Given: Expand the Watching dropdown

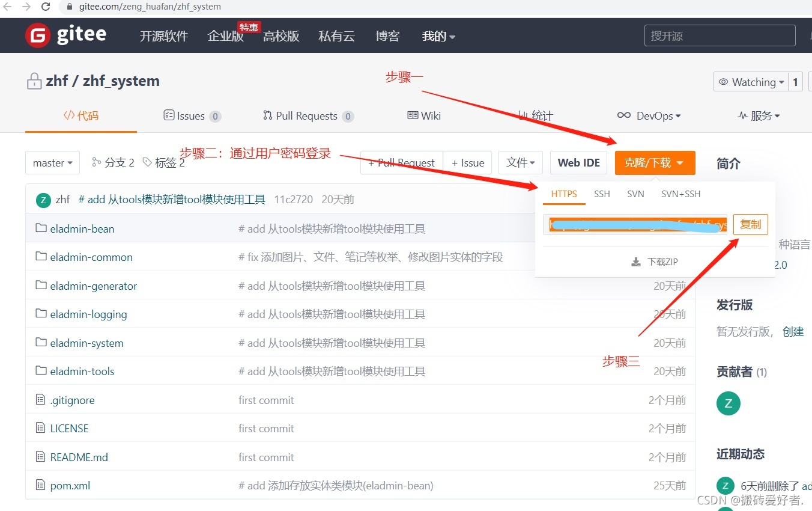Looking at the screenshot, I should click(751, 82).
